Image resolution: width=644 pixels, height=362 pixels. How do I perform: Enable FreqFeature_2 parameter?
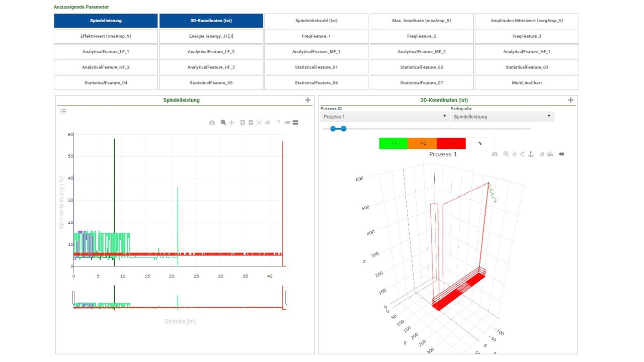coord(422,36)
